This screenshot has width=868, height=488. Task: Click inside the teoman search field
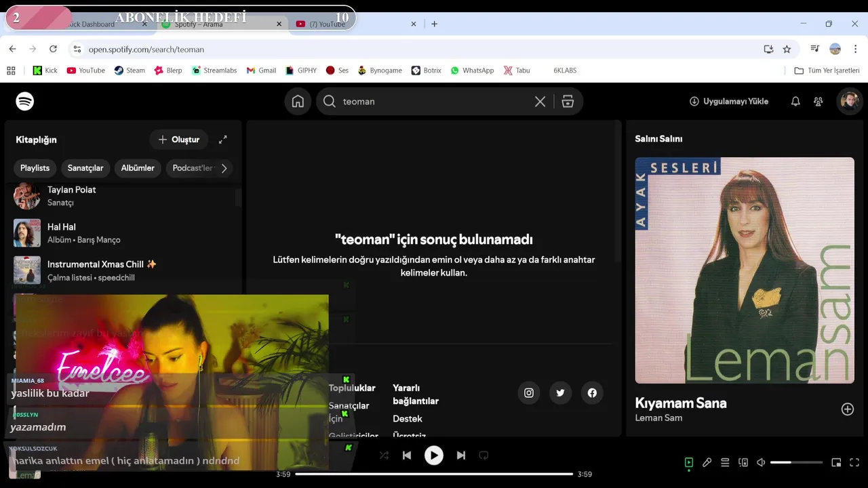[x=434, y=102]
